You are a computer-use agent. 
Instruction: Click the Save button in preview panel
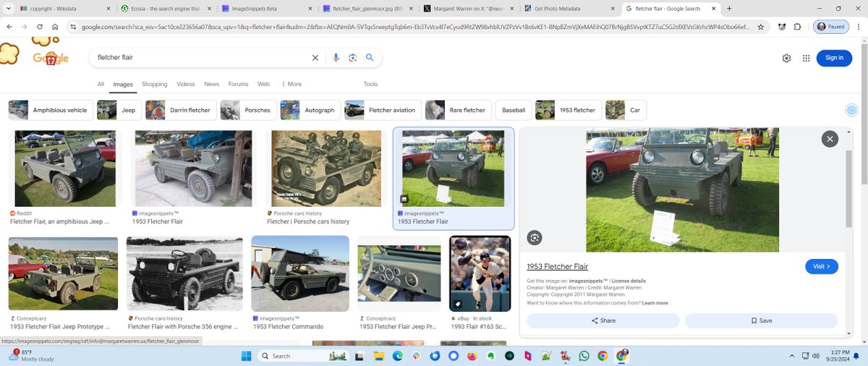761,320
